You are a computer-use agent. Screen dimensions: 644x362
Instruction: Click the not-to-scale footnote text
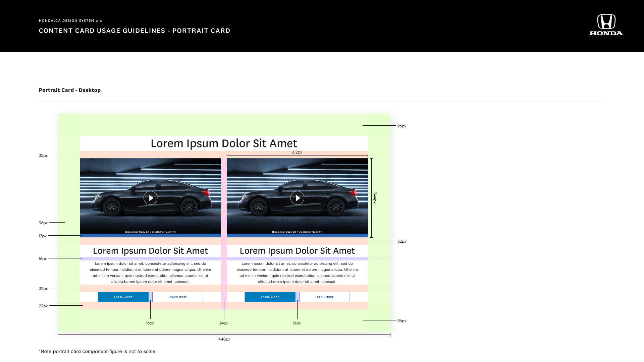97,351
